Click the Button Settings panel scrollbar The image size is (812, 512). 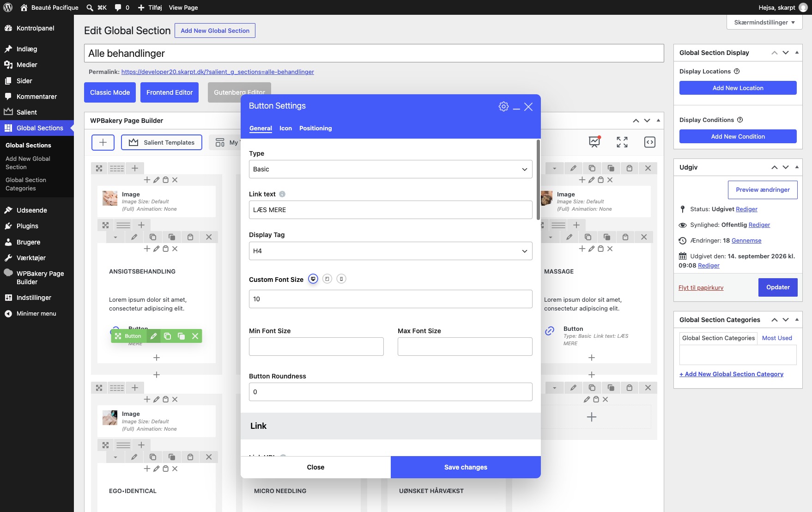[538, 180]
